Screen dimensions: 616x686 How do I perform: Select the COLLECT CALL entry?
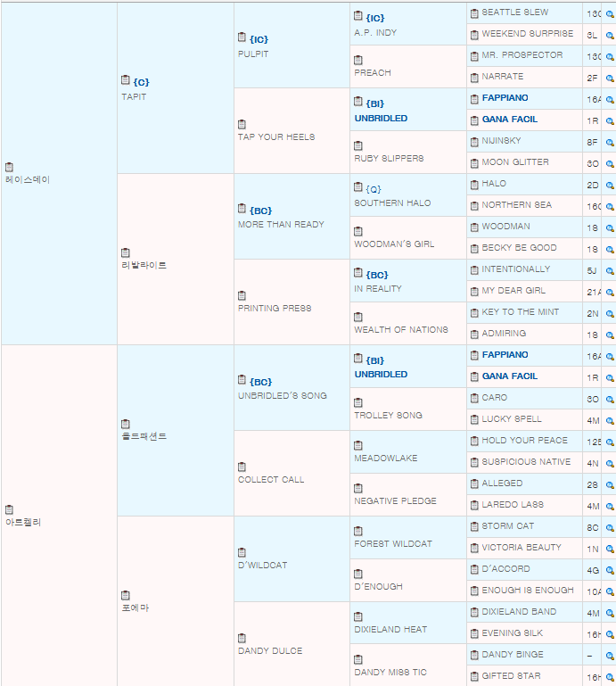(271, 480)
